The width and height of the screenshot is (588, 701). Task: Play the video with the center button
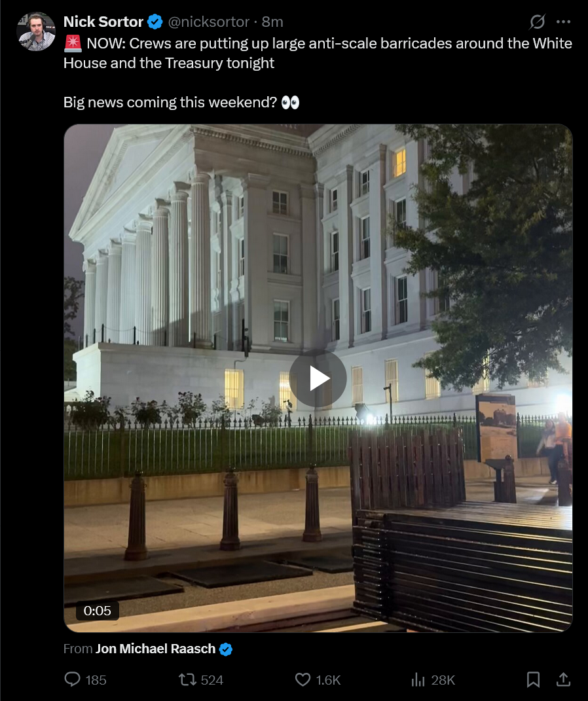[x=318, y=378]
